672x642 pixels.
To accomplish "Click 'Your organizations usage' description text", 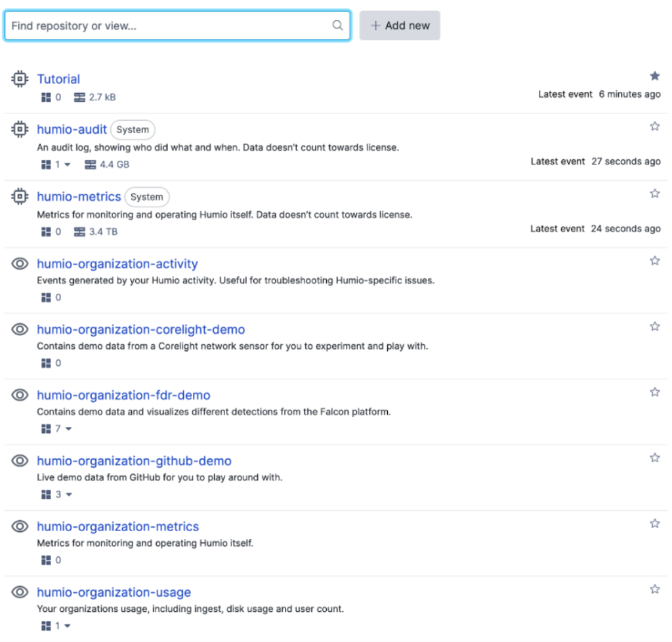I will 190,609.
